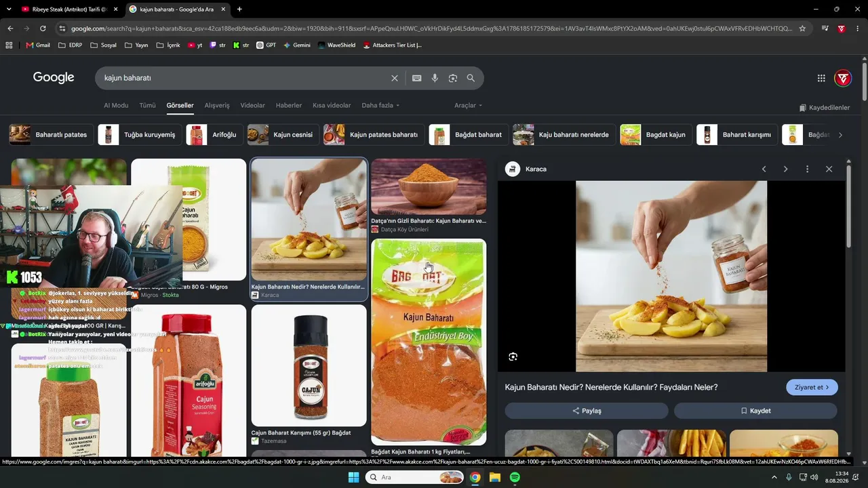The width and height of the screenshot is (868, 488).
Task: Select the 'Arifoğlu' filter chip
Action: pos(215,135)
